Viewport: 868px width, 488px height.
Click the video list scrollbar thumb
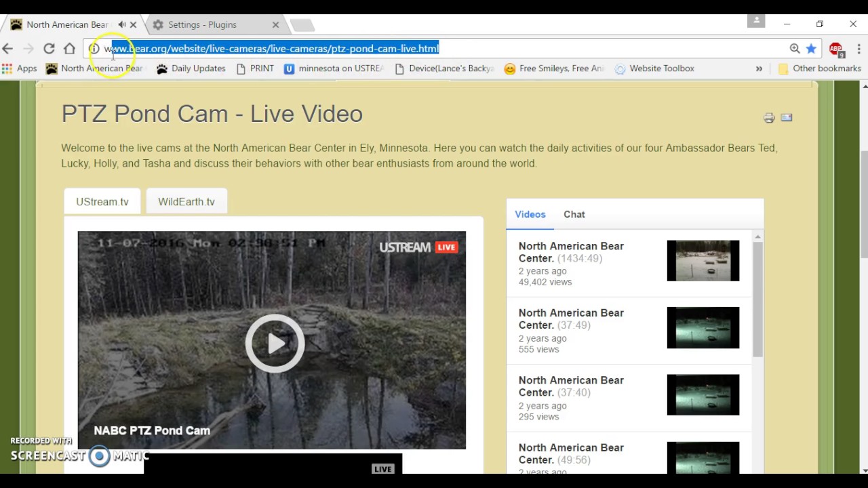(757, 299)
